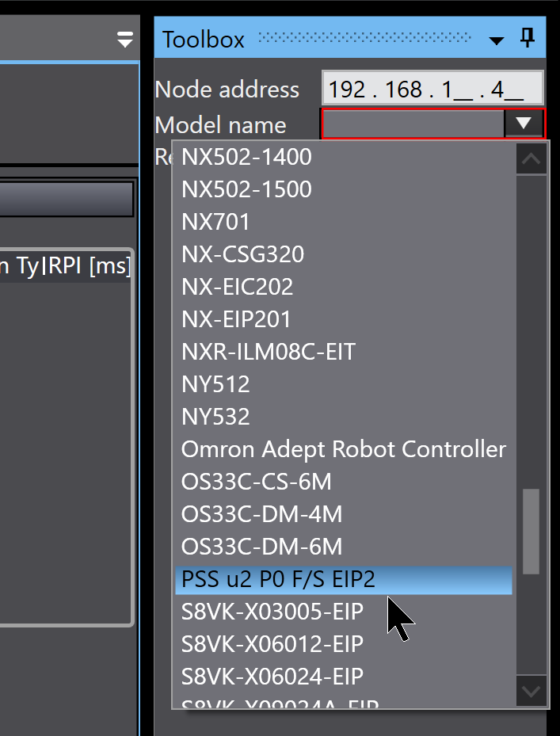560x736 pixels.
Task: Click the Node address input field
Action: pos(432,88)
